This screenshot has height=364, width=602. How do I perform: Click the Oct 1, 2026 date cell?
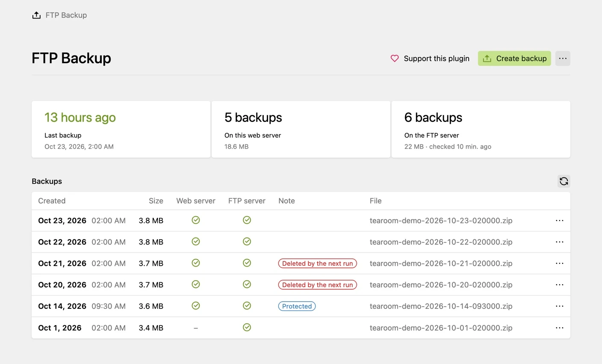click(60, 328)
